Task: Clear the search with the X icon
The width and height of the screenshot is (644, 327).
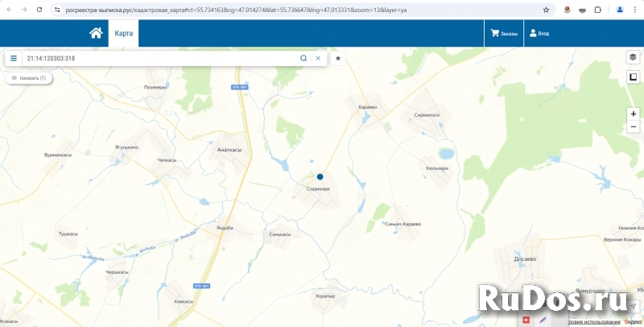Action: click(318, 58)
